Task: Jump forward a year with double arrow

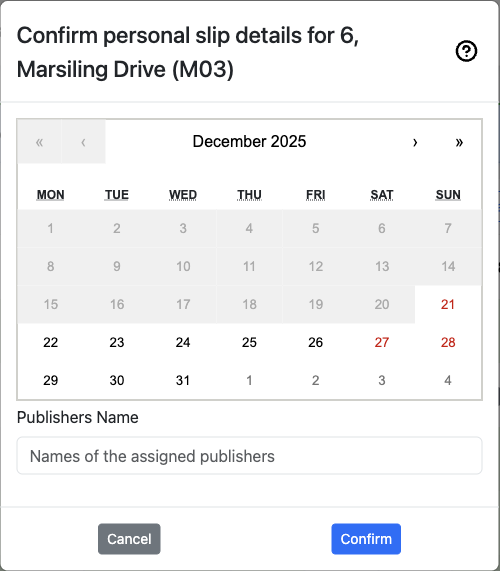Action: [x=459, y=141]
